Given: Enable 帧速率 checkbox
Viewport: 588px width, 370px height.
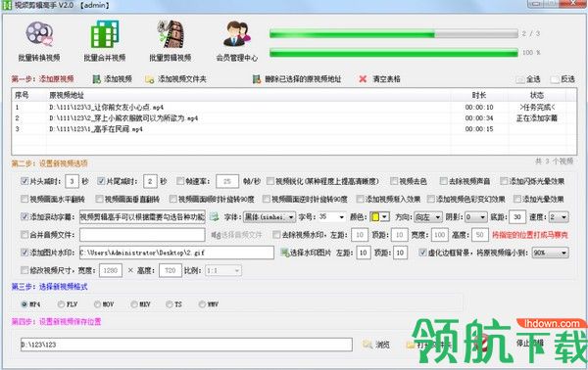Looking at the screenshot, I should (x=180, y=181).
